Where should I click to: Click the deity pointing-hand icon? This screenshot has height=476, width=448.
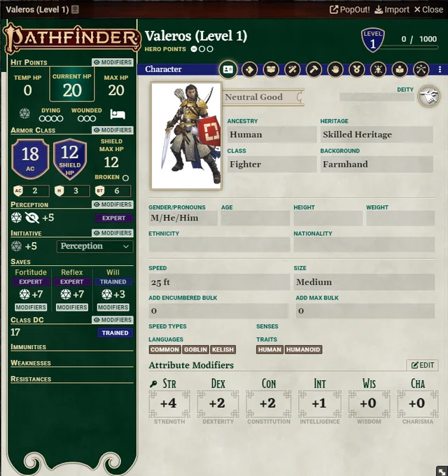click(x=428, y=97)
